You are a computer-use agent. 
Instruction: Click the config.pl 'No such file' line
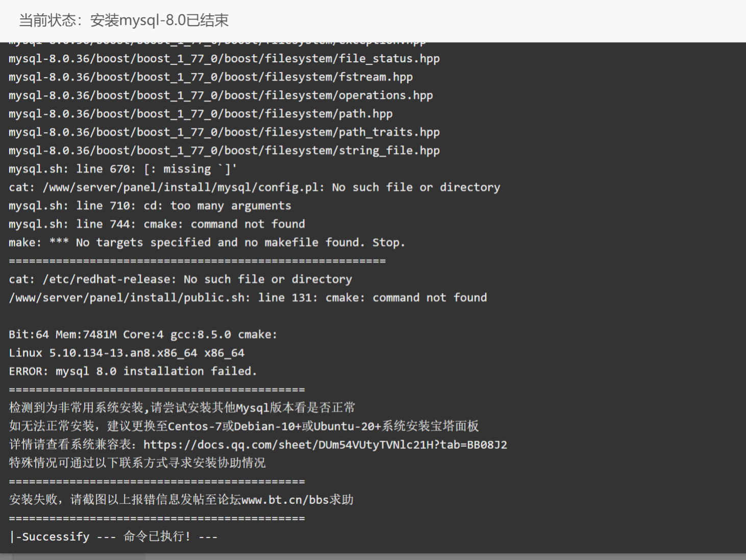tap(254, 187)
